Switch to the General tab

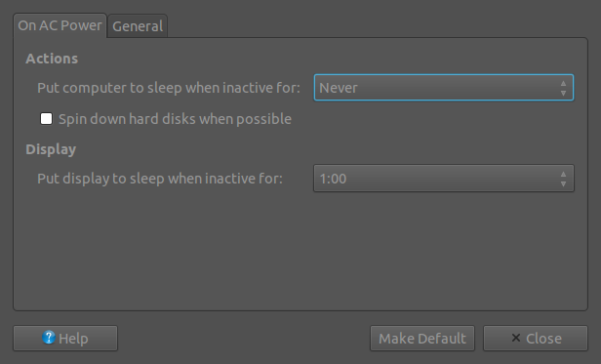[138, 26]
